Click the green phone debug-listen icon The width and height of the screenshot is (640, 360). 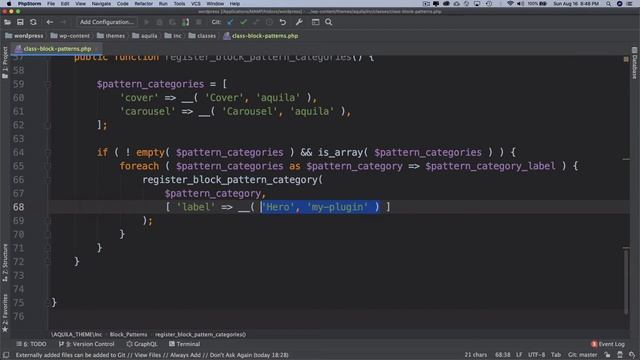[186, 22]
